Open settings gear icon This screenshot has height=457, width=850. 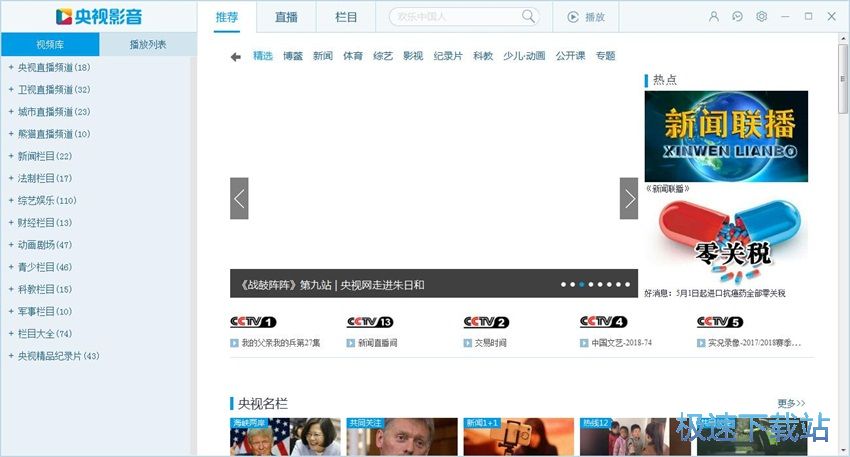(x=762, y=17)
